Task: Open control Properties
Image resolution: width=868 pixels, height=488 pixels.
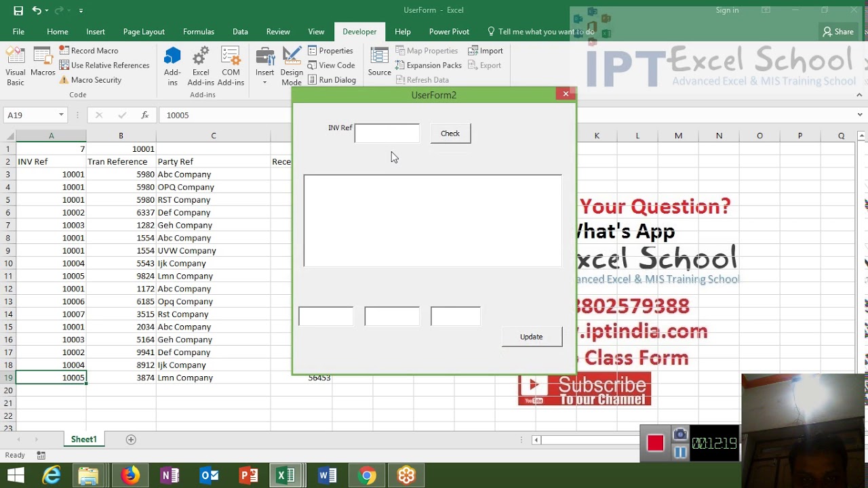Action: coord(330,51)
